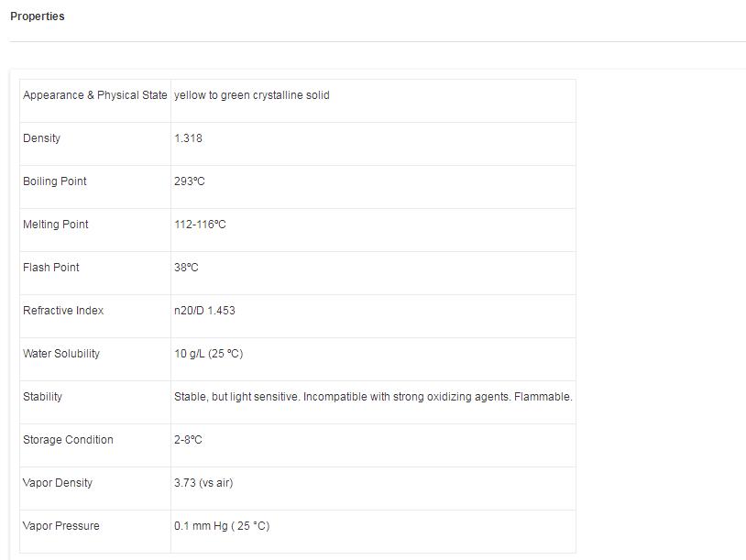746x560 pixels.
Task: Select the 112-116°C melting point value
Action: [200, 225]
